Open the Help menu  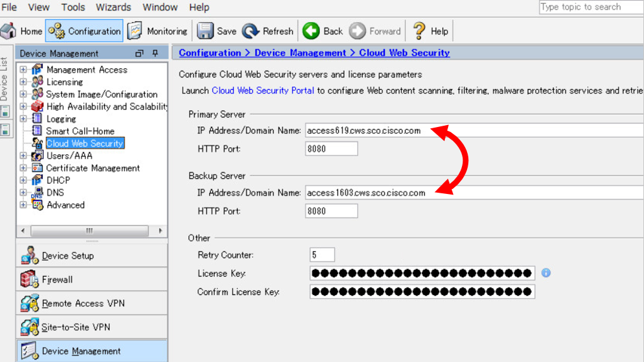click(199, 8)
